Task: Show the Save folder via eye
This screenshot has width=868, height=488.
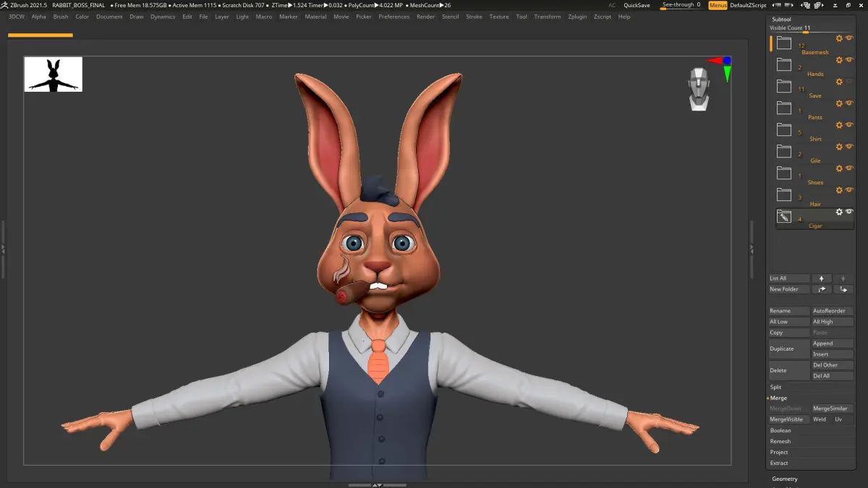Action: tap(849, 82)
